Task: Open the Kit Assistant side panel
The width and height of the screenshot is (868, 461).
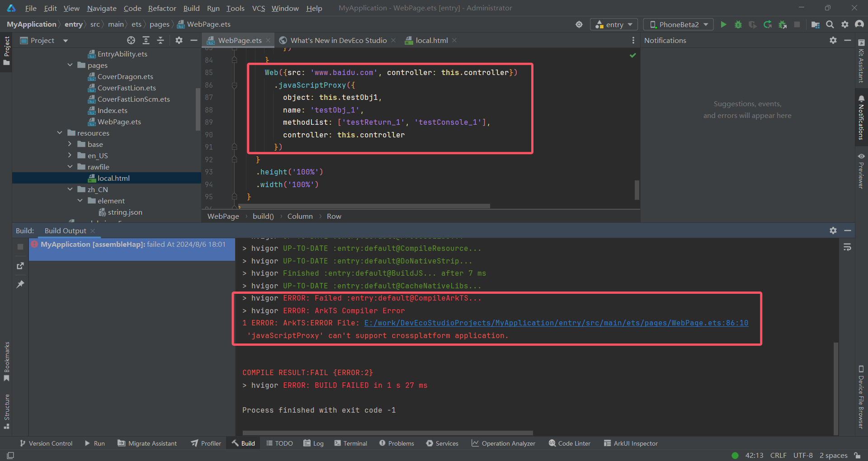Action: (861, 61)
